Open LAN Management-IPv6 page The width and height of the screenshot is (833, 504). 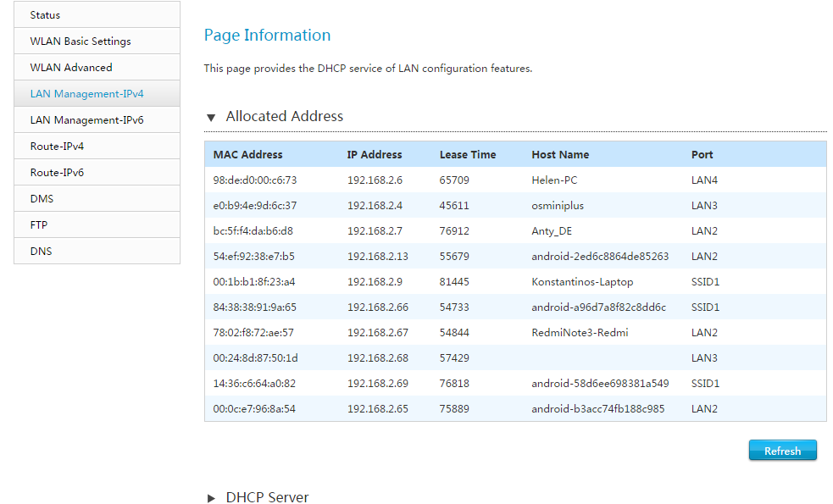[97, 120]
